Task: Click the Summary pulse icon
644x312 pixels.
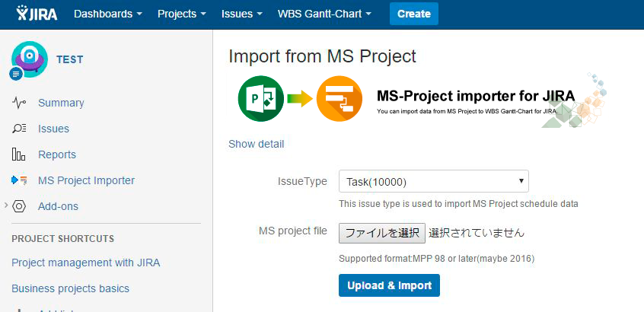Action: pyautogui.click(x=19, y=103)
